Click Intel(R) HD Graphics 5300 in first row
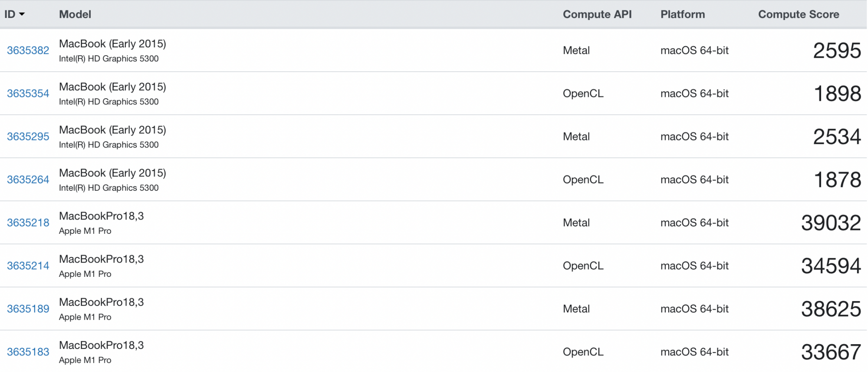The width and height of the screenshot is (868, 372). point(109,59)
